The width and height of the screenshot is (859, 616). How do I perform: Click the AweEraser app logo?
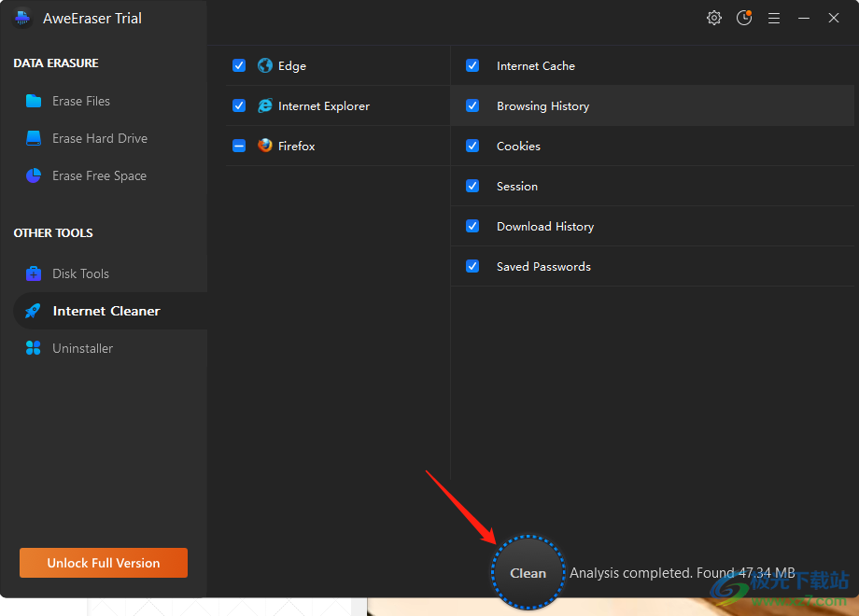click(x=22, y=18)
